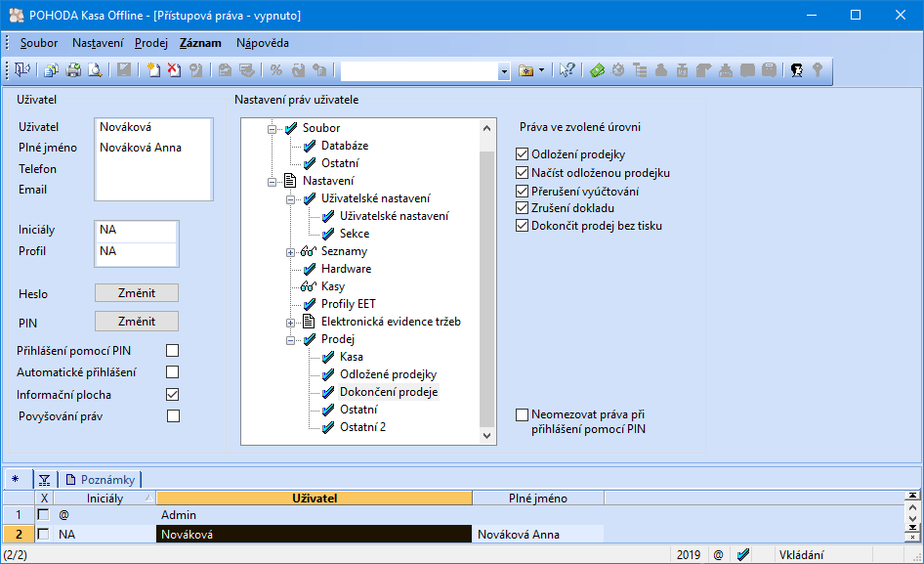Click the scroll-down arrow of rights tree
The height and width of the screenshot is (564, 924).
pos(486,436)
